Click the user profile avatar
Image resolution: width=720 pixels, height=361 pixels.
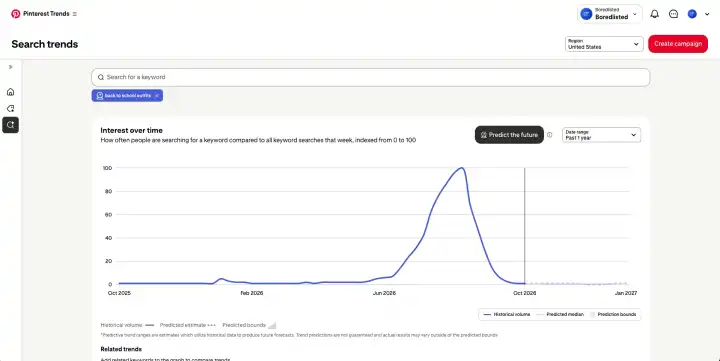[x=692, y=14]
